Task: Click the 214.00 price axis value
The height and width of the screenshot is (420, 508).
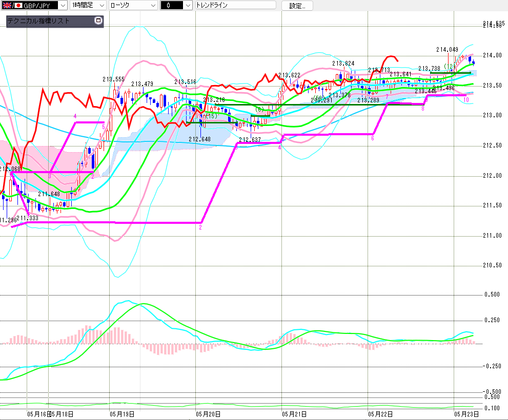Action: click(492, 55)
